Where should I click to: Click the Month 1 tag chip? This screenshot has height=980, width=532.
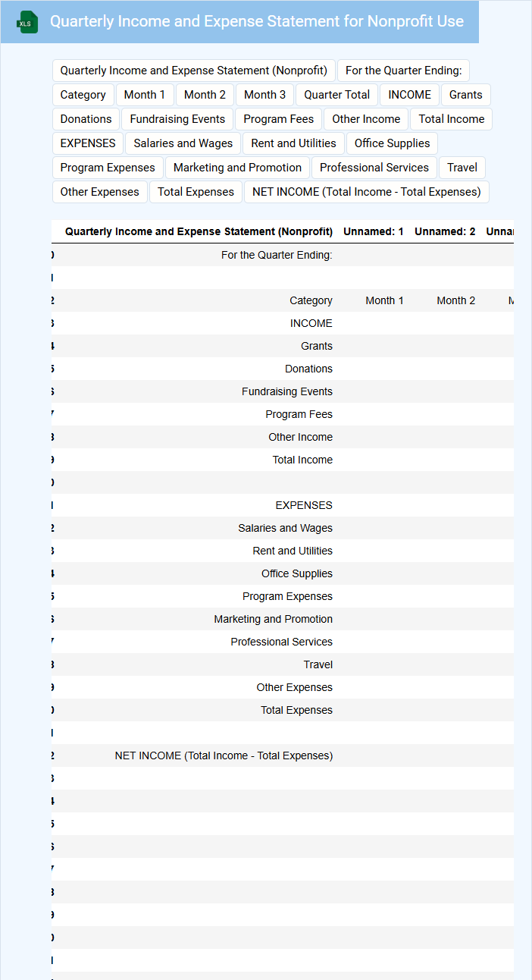pos(145,95)
